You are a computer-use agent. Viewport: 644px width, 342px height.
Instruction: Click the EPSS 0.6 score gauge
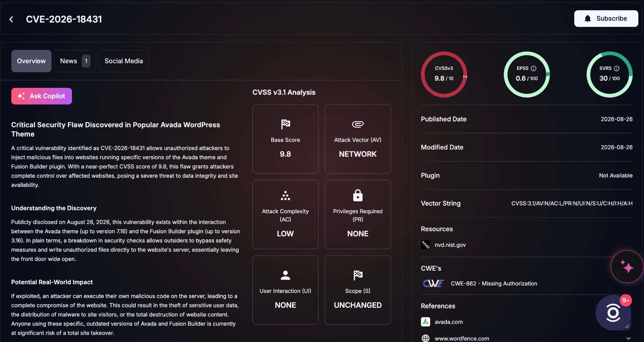[527, 74]
